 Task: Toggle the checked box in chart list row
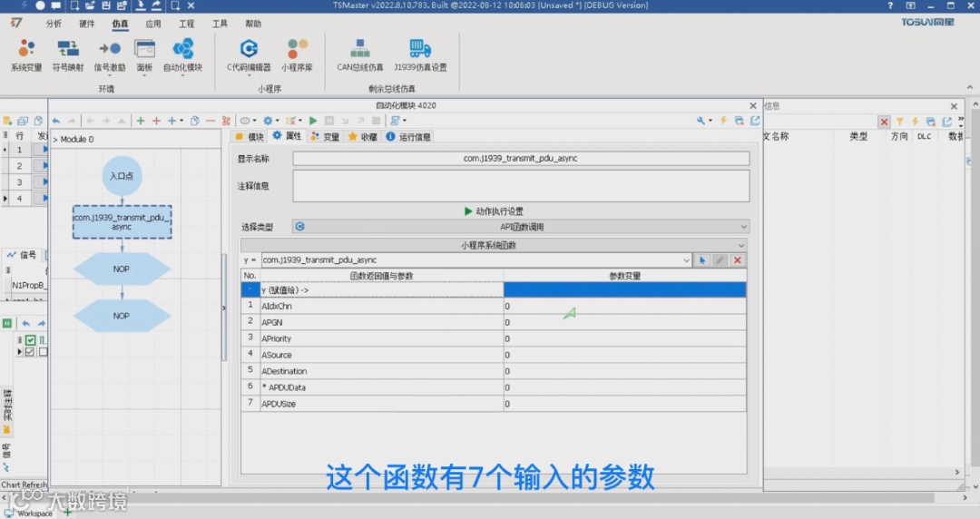click(x=29, y=352)
